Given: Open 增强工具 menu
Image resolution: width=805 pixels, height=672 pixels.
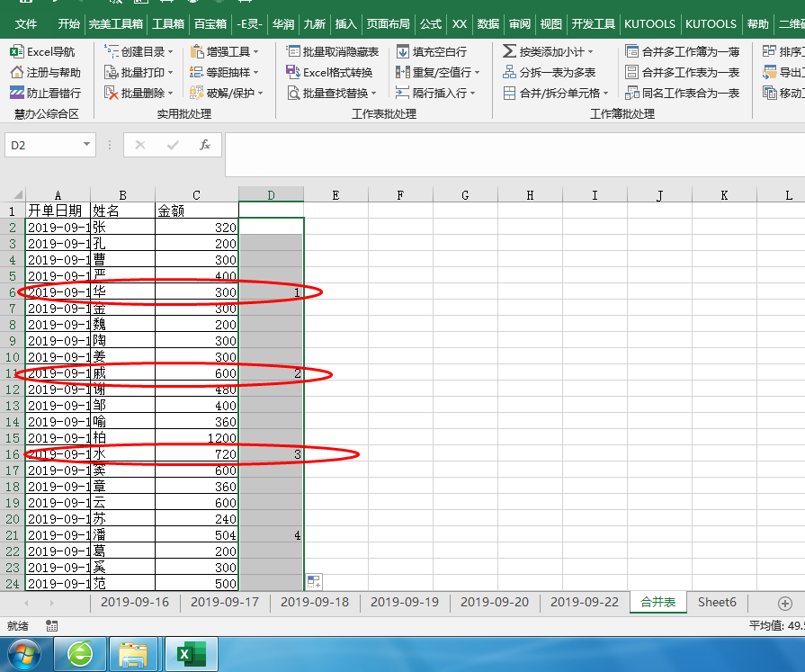Looking at the screenshot, I should (224, 52).
